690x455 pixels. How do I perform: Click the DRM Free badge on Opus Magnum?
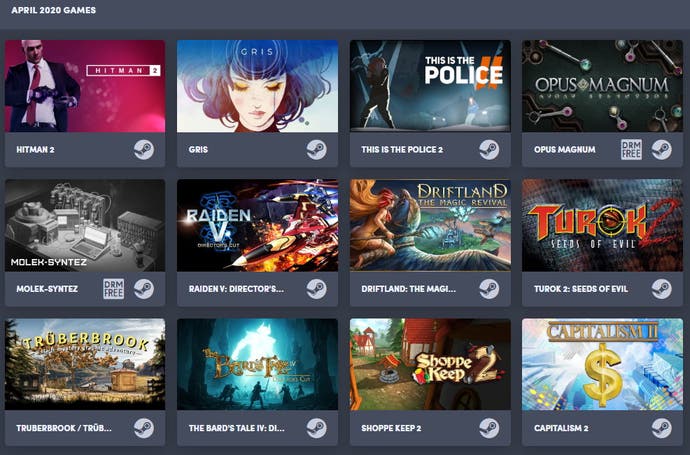pos(631,150)
